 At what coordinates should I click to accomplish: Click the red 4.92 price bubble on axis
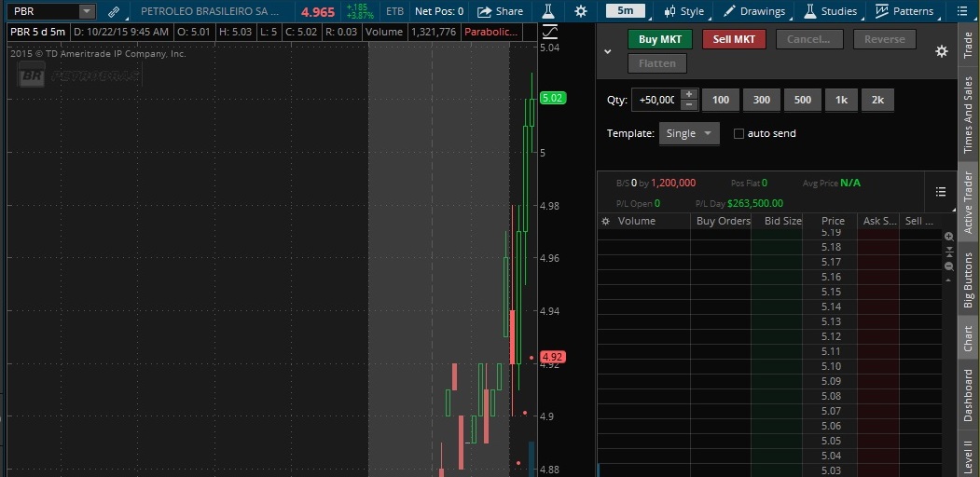553,357
